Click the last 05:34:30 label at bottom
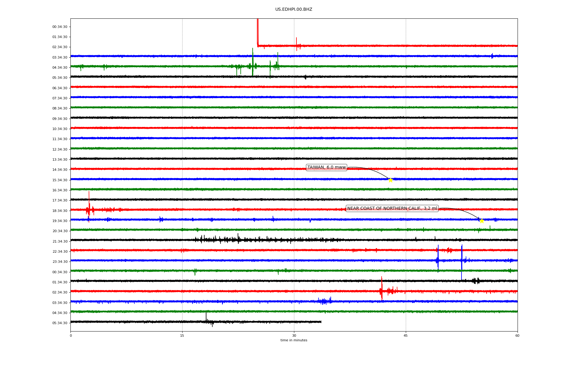The height and width of the screenshot is (368, 588). [60, 323]
